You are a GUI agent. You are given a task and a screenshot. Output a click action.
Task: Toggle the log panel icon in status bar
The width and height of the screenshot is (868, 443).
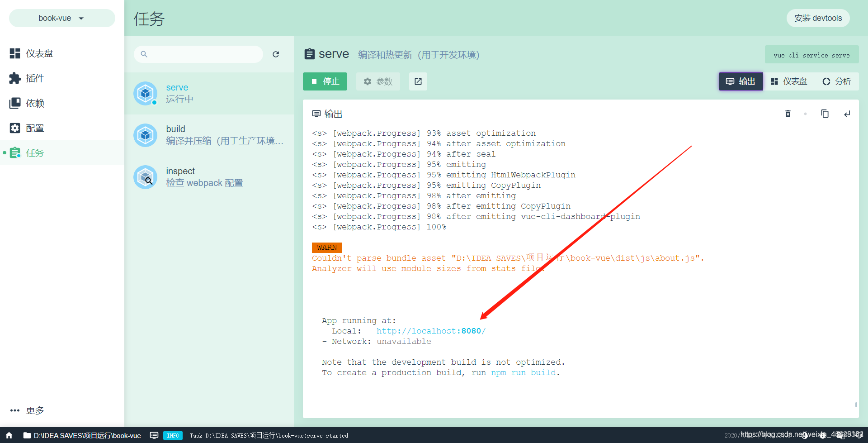click(154, 435)
